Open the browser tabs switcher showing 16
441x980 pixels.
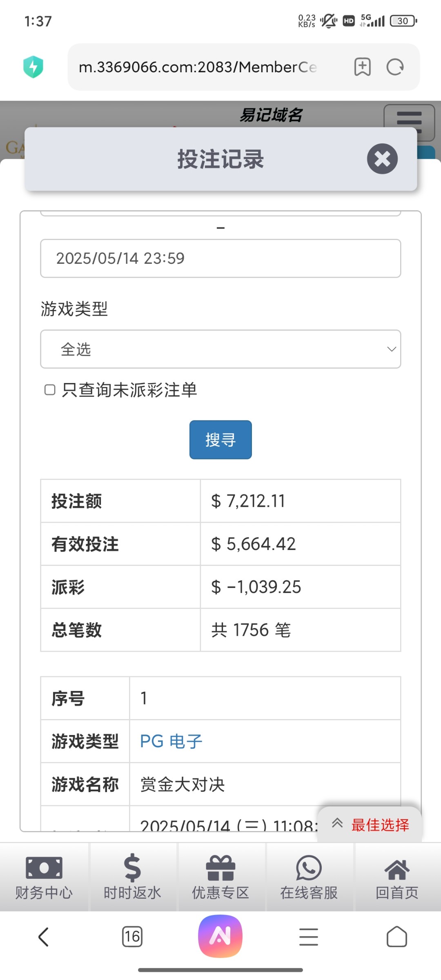click(132, 936)
